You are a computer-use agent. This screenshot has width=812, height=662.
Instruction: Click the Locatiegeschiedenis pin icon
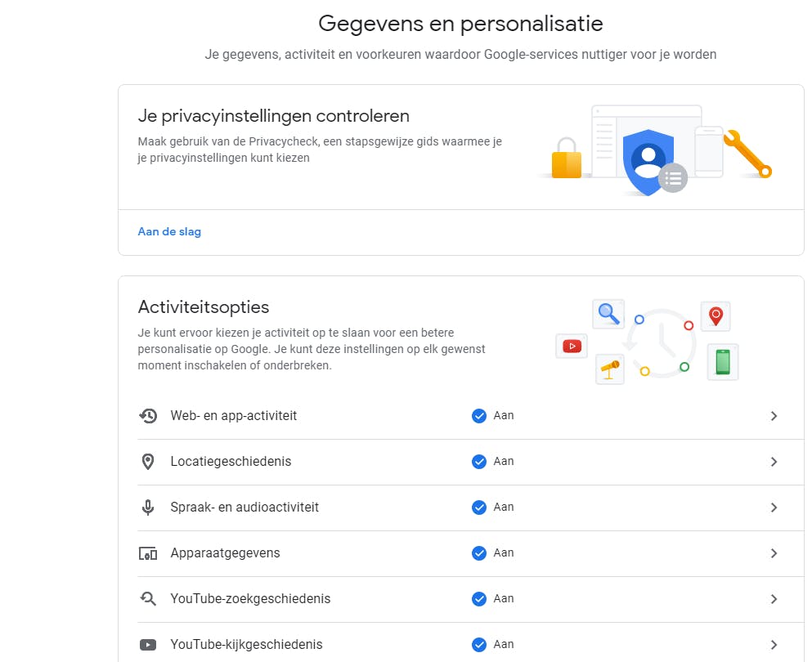pyautogui.click(x=148, y=462)
